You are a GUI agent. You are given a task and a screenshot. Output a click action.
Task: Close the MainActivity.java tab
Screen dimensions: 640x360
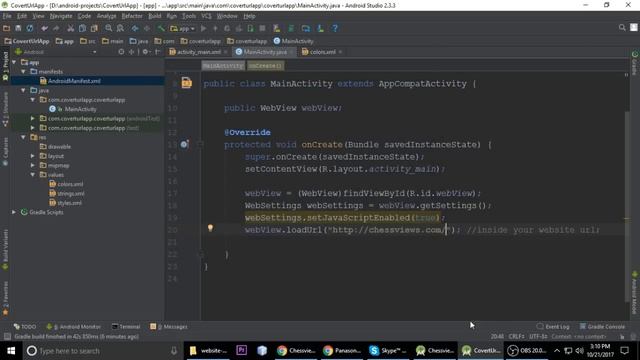click(x=291, y=52)
